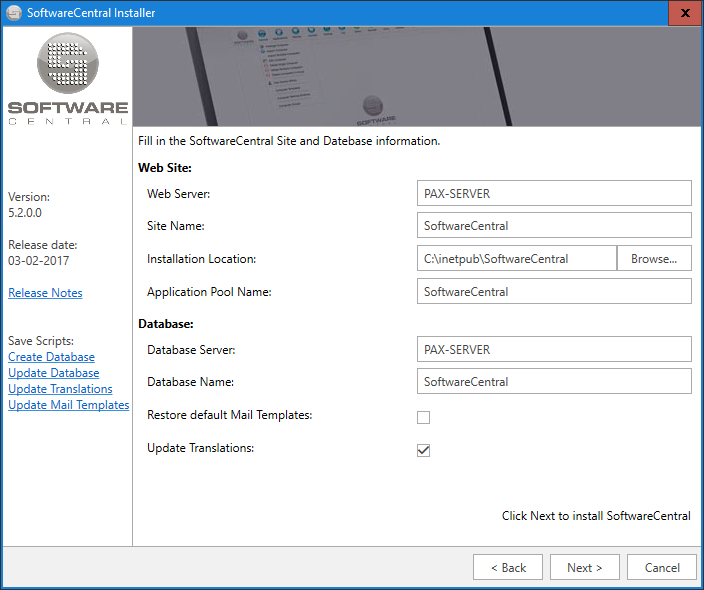704x590 pixels.
Task: Proceed with the Next button
Action: (x=584, y=567)
